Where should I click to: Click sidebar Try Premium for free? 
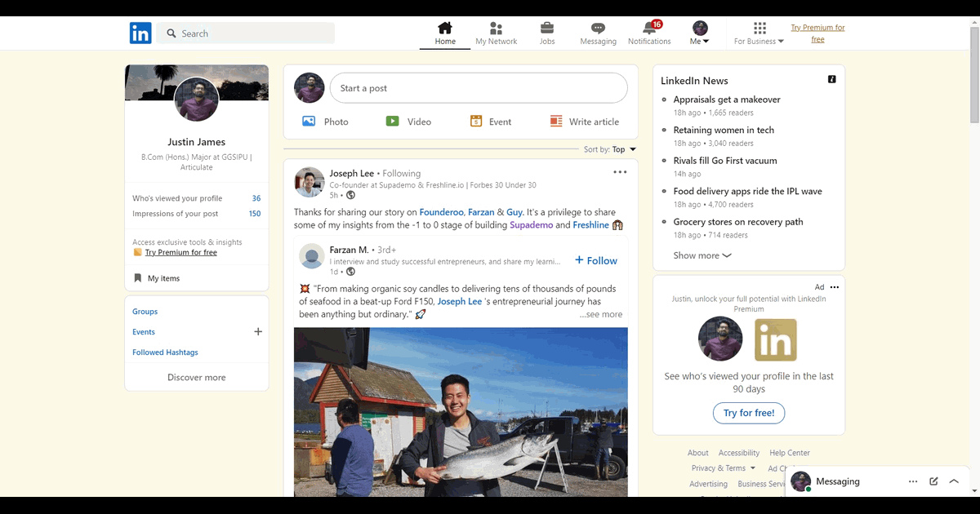(181, 252)
